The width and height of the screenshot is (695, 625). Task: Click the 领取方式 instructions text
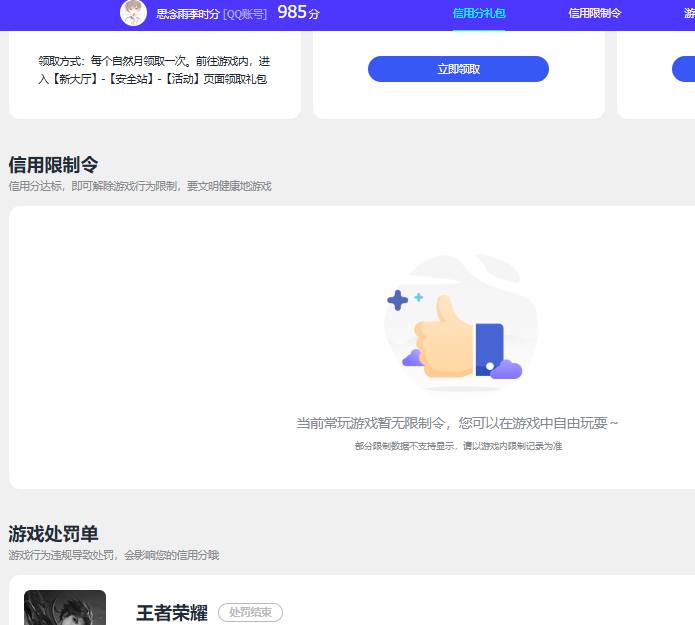click(154, 70)
